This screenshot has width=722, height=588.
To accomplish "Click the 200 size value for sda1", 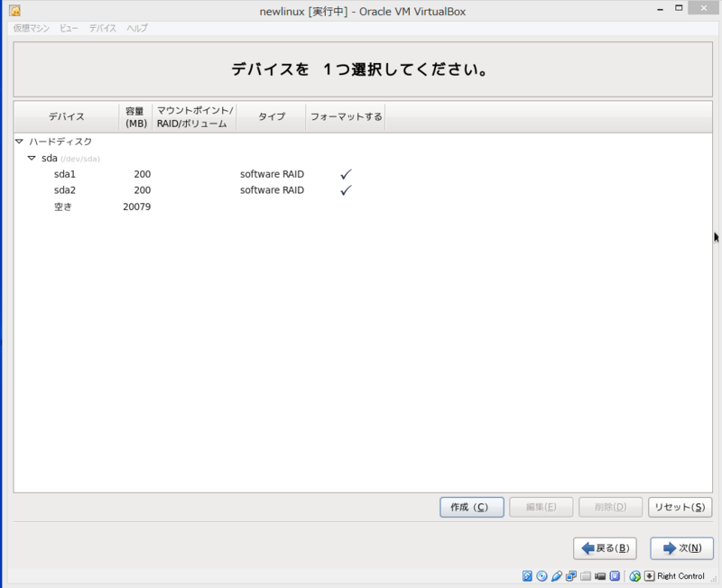I will 143,174.
